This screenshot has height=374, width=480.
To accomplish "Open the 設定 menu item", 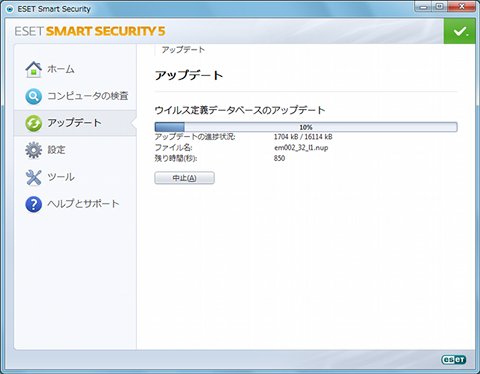I will pos(56,150).
